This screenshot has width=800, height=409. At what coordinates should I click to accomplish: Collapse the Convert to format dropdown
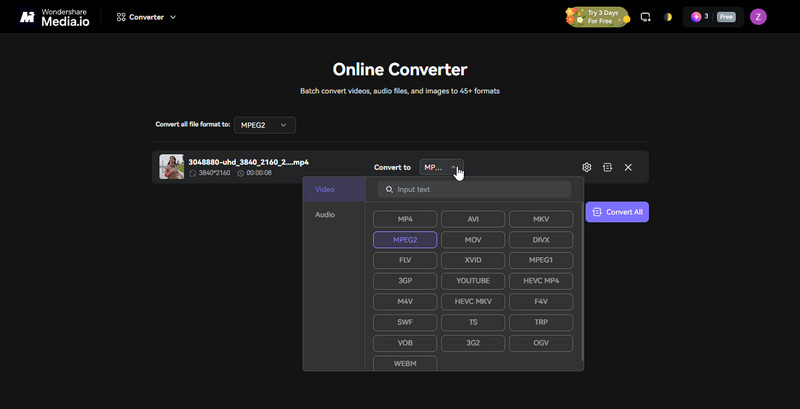[x=441, y=167]
